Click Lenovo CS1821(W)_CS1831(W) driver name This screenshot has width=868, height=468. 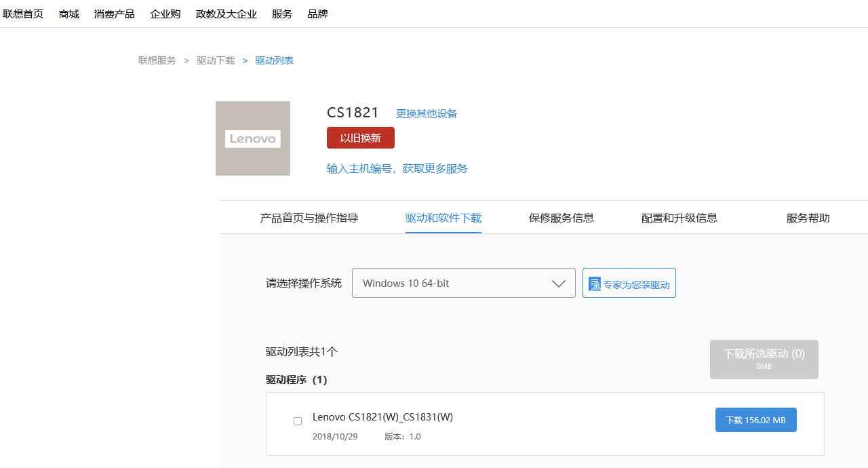[x=382, y=416]
